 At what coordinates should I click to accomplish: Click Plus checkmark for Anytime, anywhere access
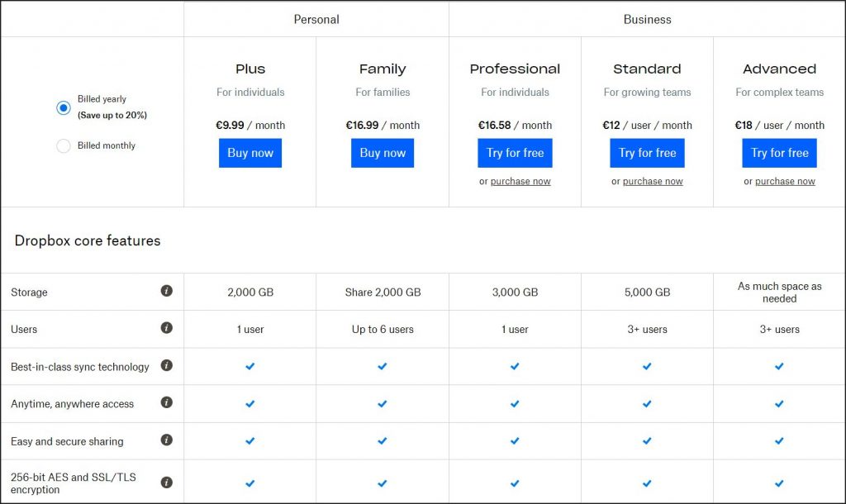tap(250, 404)
